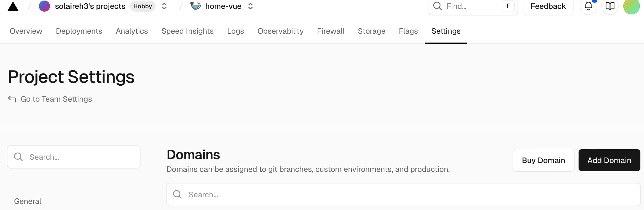Click the Go to Team Settings arrow icon
The image size is (644, 210).
(12, 99)
